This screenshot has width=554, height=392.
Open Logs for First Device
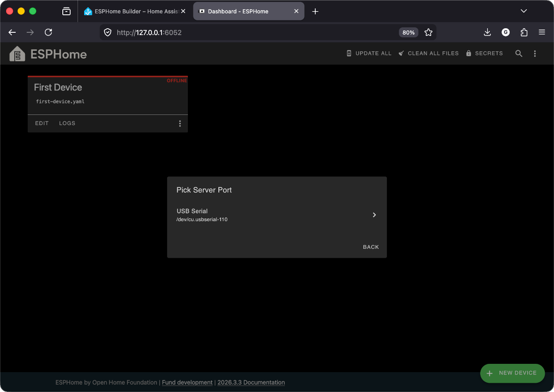(67, 123)
